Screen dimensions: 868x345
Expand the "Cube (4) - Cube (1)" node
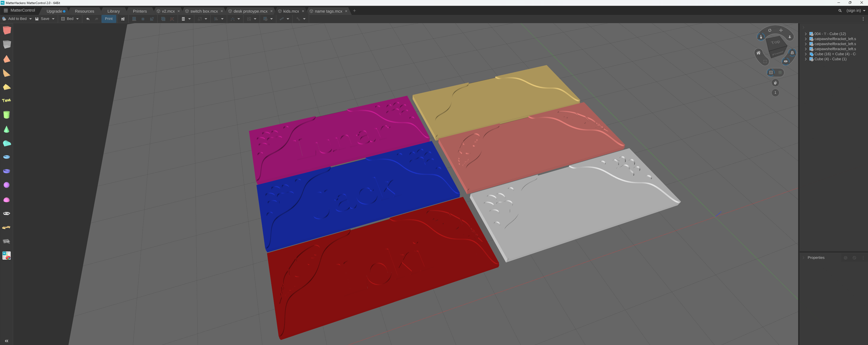806,59
